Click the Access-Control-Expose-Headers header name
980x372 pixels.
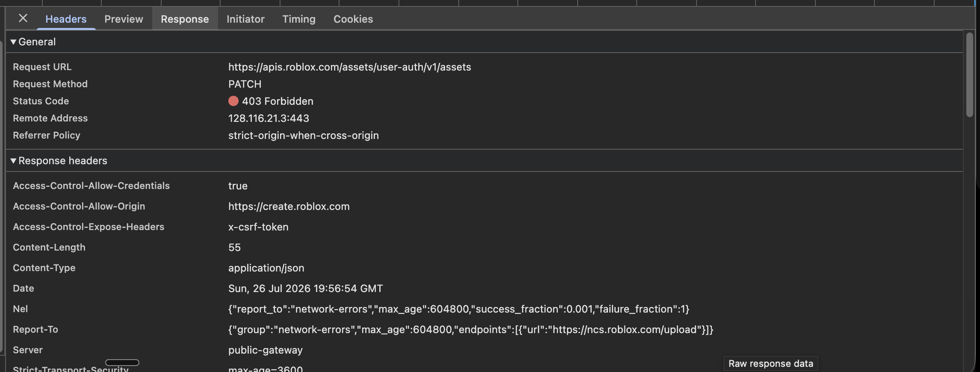tap(89, 227)
